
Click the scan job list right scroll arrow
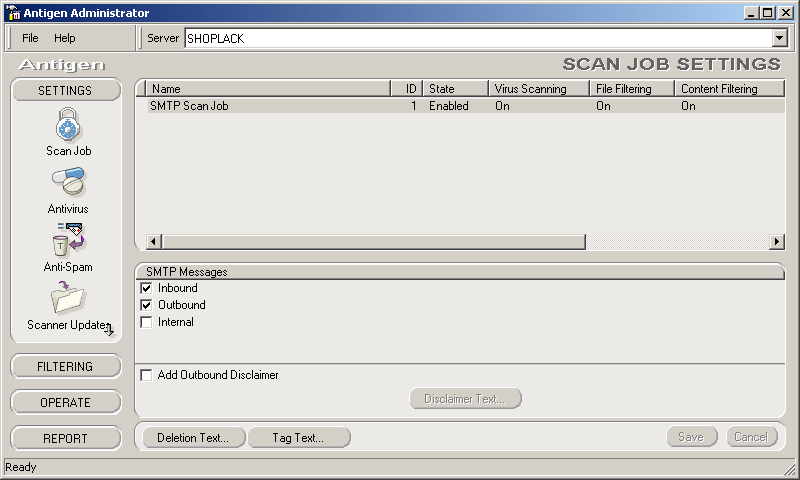point(777,241)
